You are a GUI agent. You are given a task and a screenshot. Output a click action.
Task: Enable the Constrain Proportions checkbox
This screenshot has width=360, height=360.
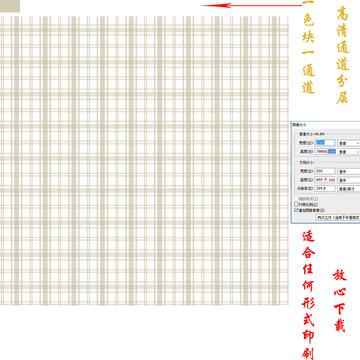tap(296, 204)
